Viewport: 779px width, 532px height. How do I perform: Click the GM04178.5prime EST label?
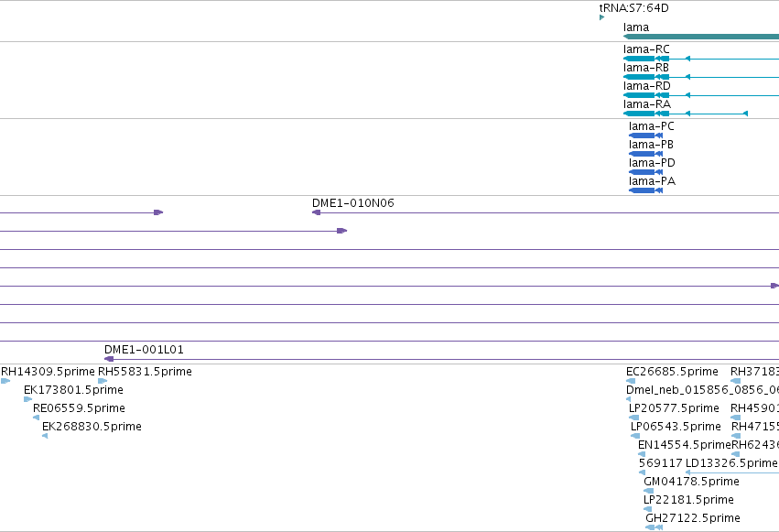coord(691,482)
